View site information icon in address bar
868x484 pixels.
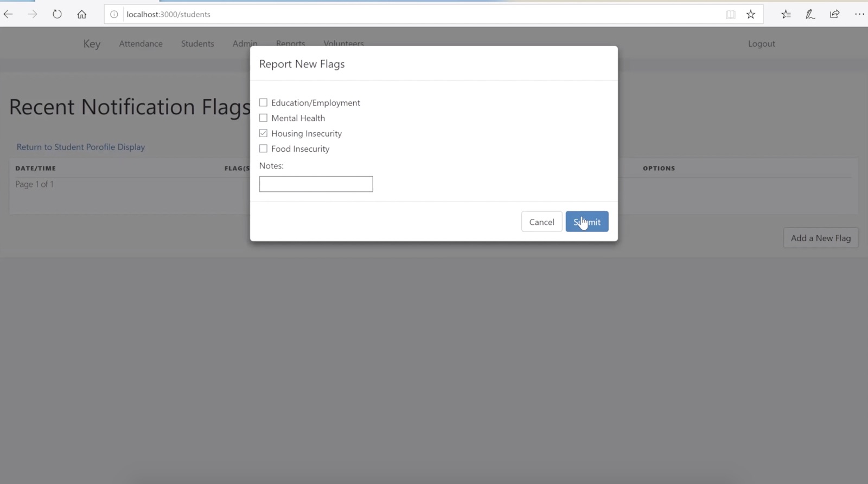[x=114, y=15]
